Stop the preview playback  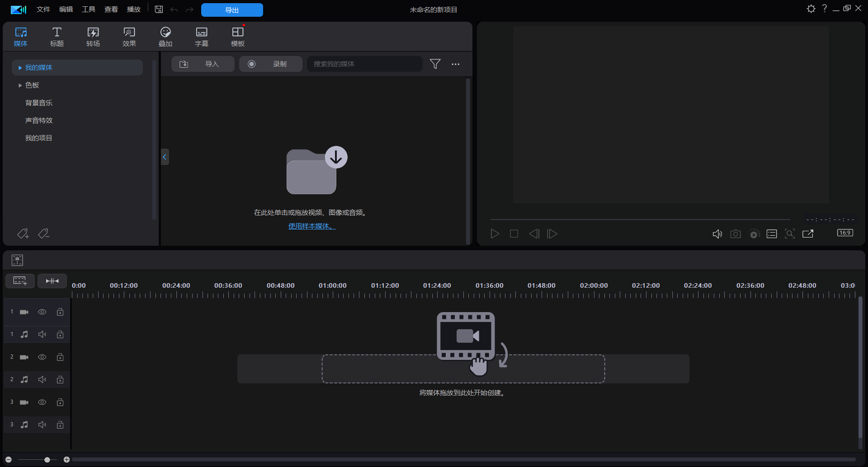(x=514, y=234)
